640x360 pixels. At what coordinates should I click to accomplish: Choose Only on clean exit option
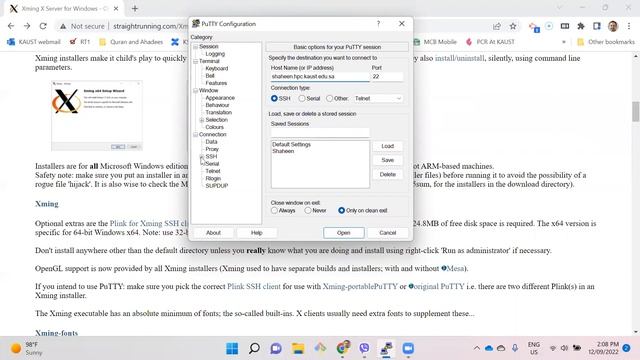click(x=342, y=210)
